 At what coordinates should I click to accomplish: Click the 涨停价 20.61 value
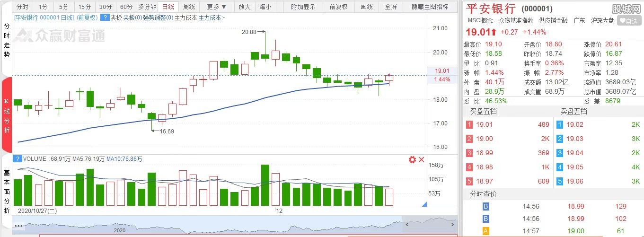pos(613,44)
